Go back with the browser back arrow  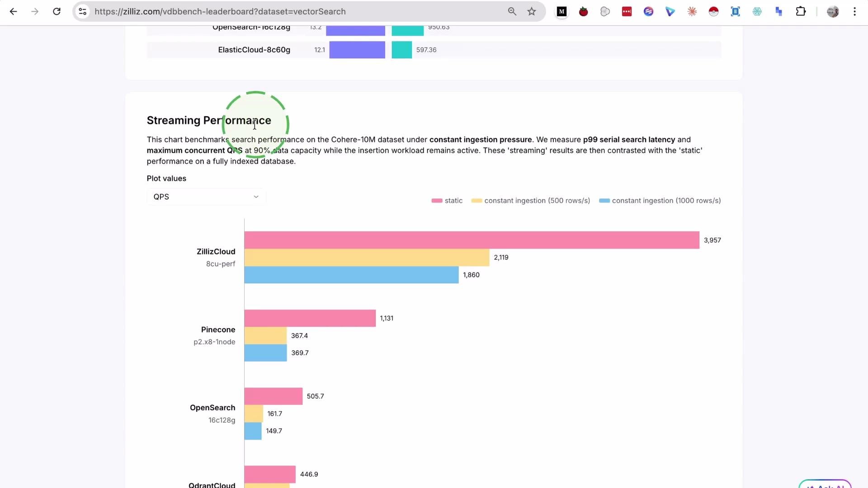pyautogui.click(x=13, y=12)
